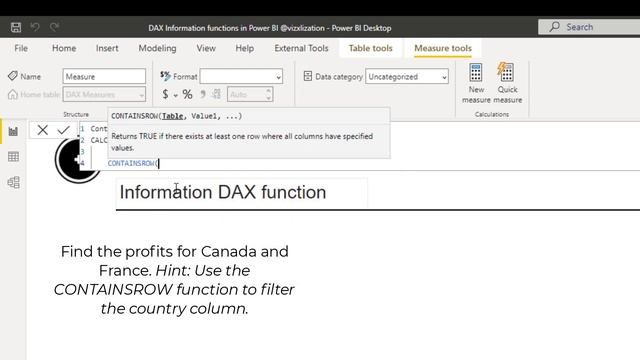Open the Format dropdown
Image resolution: width=640 pixels, height=360 pixels.
click(241, 76)
